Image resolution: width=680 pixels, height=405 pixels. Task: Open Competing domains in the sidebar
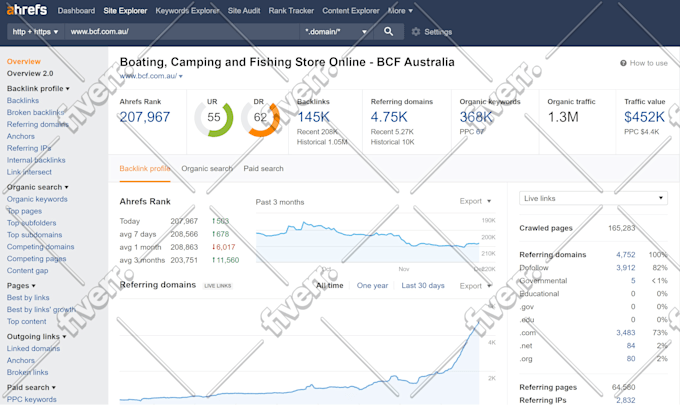[x=40, y=246]
